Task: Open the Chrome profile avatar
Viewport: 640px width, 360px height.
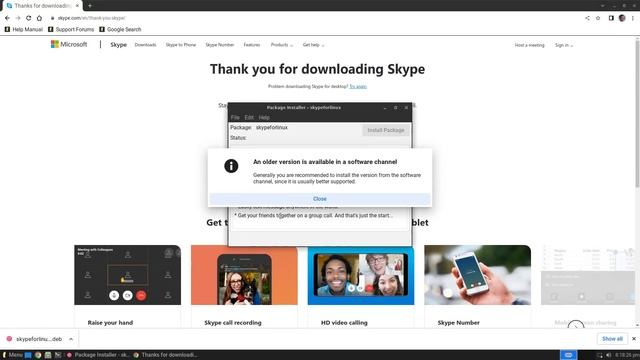Action: 622,18
